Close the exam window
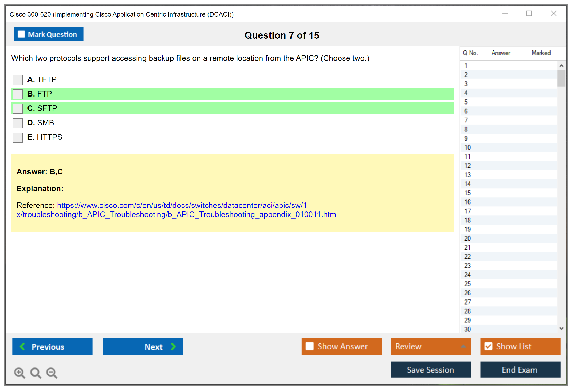The height and width of the screenshot is (392, 574). [553, 14]
